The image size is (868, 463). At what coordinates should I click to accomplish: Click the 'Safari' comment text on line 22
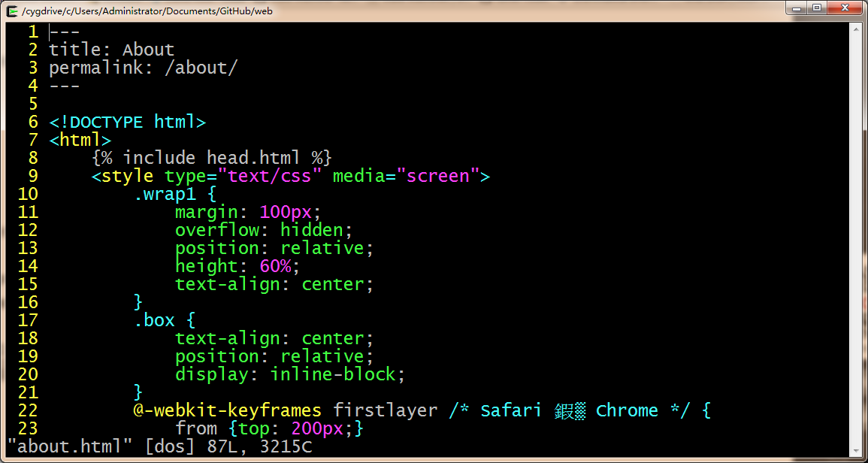pyautogui.click(x=511, y=411)
